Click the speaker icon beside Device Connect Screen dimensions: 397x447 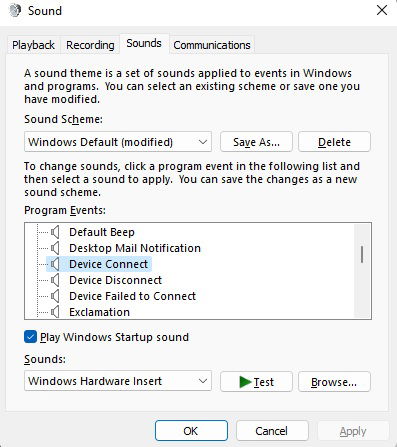pyautogui.click(x=55, y=264)
